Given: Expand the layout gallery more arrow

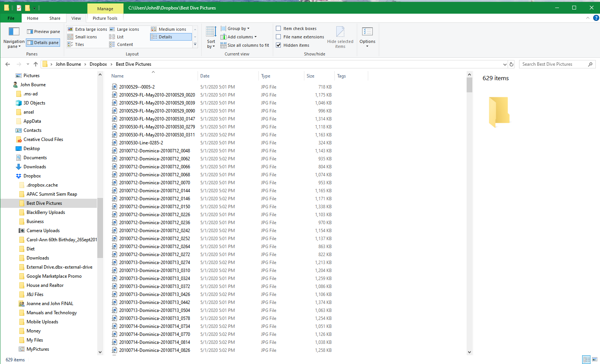Looking at the screenshot, I should coord(195,44).
